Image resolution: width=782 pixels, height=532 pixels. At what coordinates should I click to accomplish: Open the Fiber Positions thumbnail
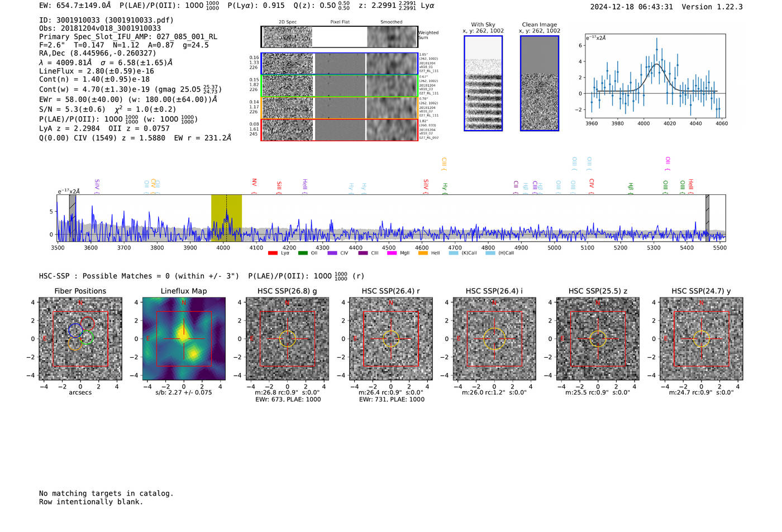[80, 339]
